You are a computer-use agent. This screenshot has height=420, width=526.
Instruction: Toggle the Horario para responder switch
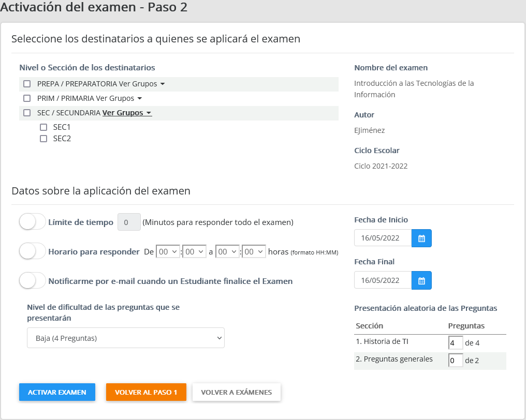point(33,251)
